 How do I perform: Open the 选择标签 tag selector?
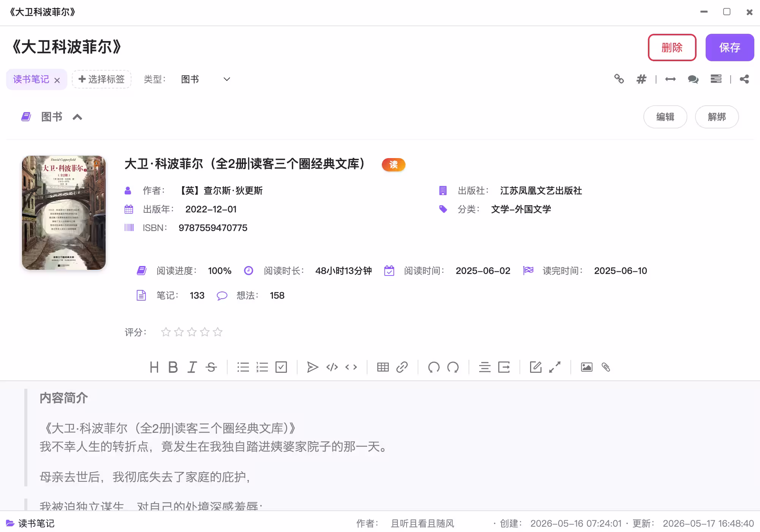click(101, 79)
